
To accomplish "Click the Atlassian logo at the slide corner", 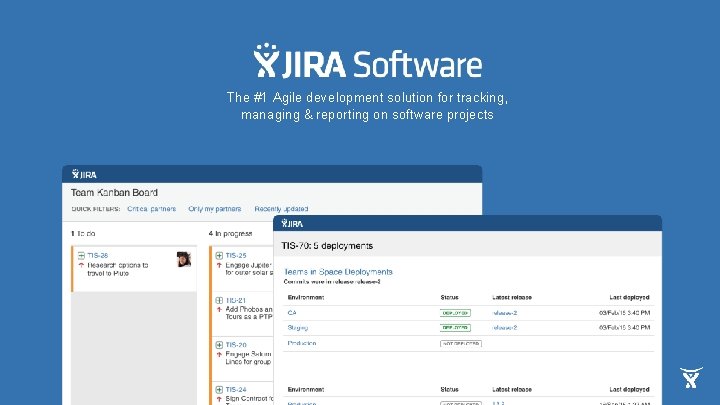I will point(691,377).
